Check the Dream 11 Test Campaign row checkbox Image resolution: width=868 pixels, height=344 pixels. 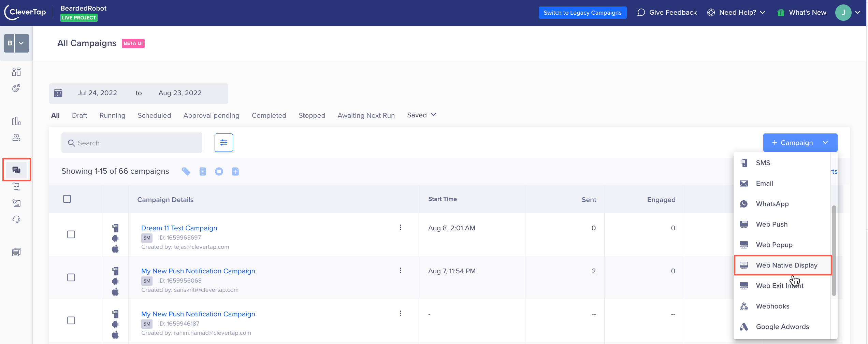pos(71,234)
